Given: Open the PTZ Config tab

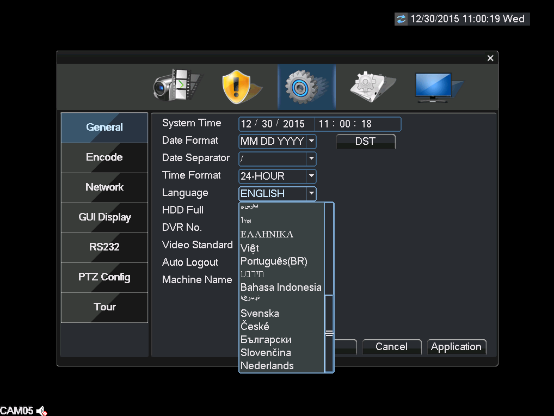Looking at the screenshot, I should (104, 277).
